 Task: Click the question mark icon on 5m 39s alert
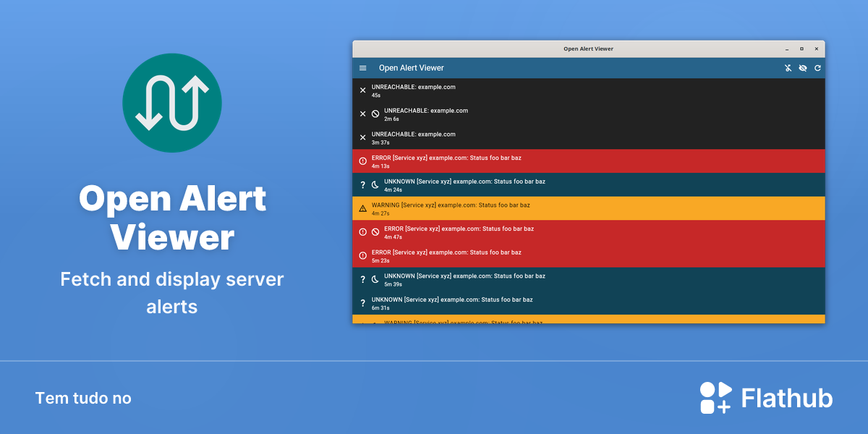pos(363,279)
